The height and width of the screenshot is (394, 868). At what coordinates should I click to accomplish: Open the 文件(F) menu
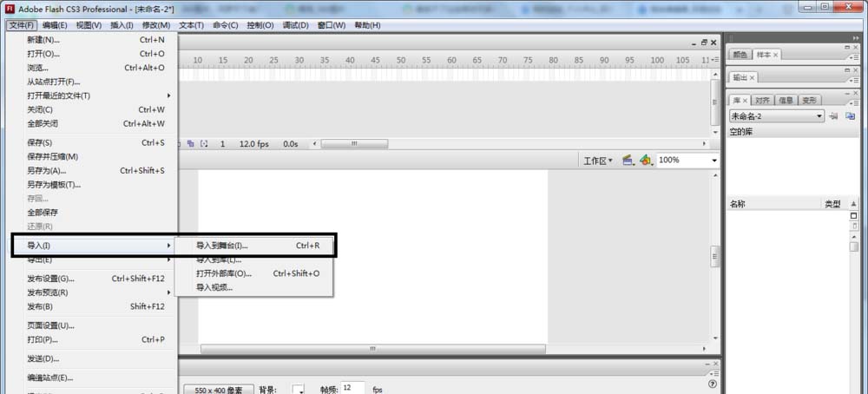coord(23,25)
